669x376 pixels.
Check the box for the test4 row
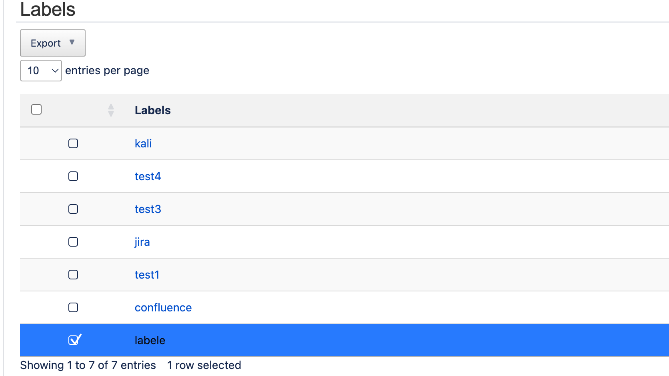[73, 176]
